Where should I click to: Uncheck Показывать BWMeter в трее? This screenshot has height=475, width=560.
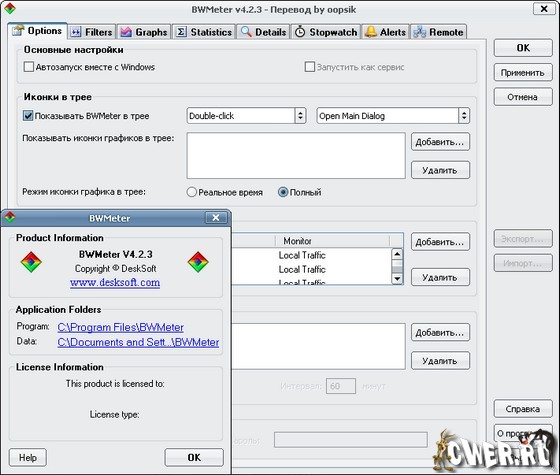tap(28, 116)
